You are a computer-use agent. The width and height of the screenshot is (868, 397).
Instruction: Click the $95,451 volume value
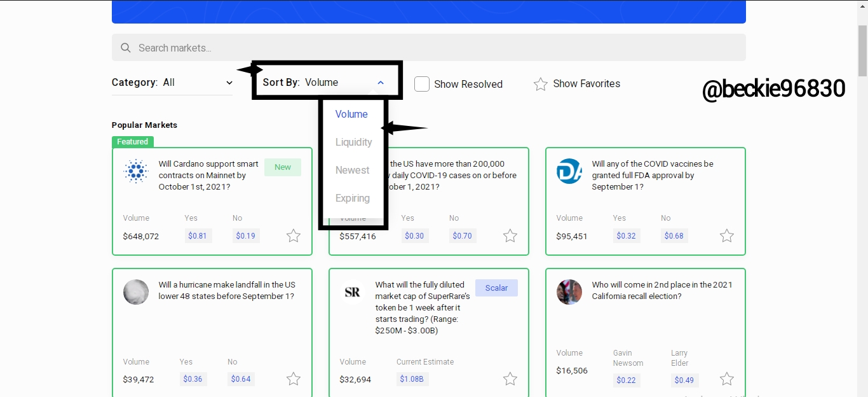click(x=572, y=237)
